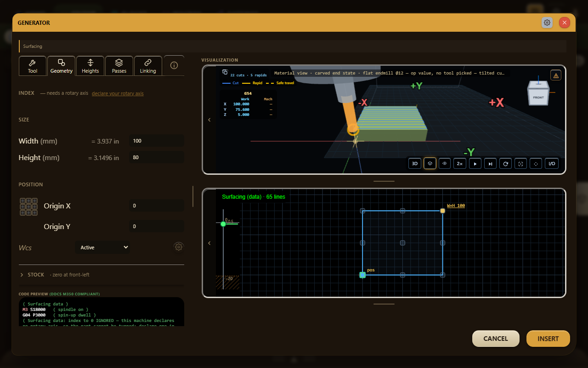Click the I/O button in visualization toolbar
Image resolution: width=588 pixels, height=368 pixels.
[551, 163]
